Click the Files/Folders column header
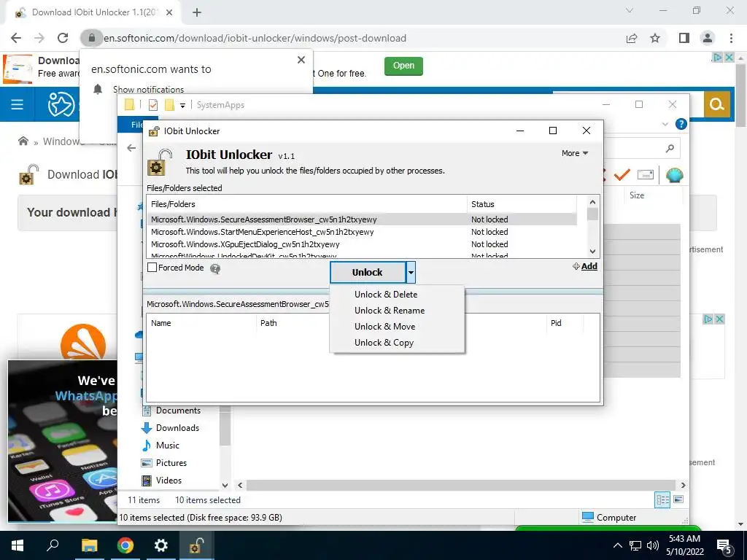This screenshot has width=747, height=560. tap(307, 204)
